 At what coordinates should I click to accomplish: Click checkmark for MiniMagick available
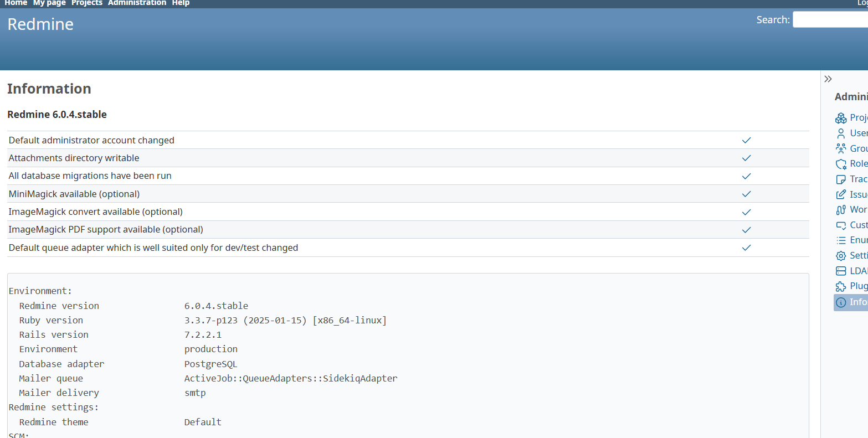point(746,194)
